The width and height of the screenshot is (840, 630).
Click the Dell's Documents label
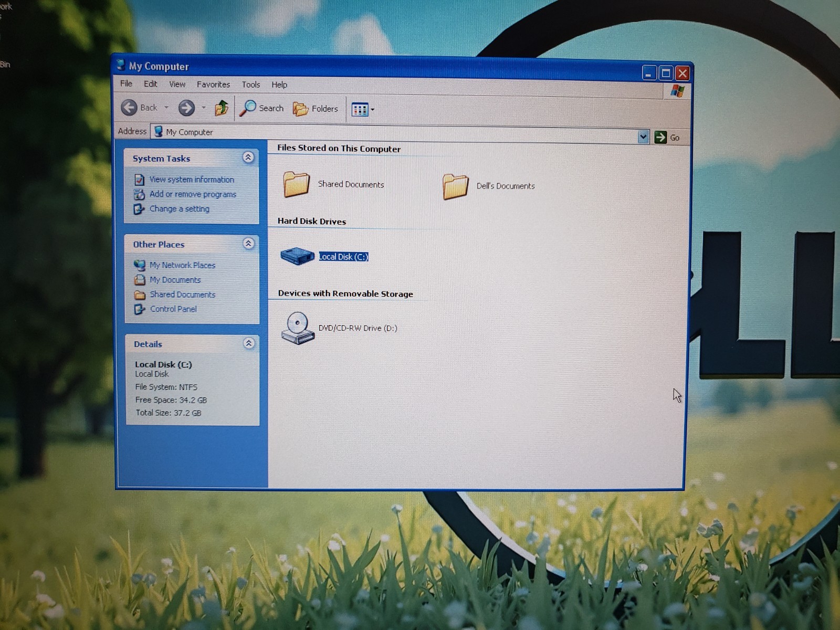point(506,186)
